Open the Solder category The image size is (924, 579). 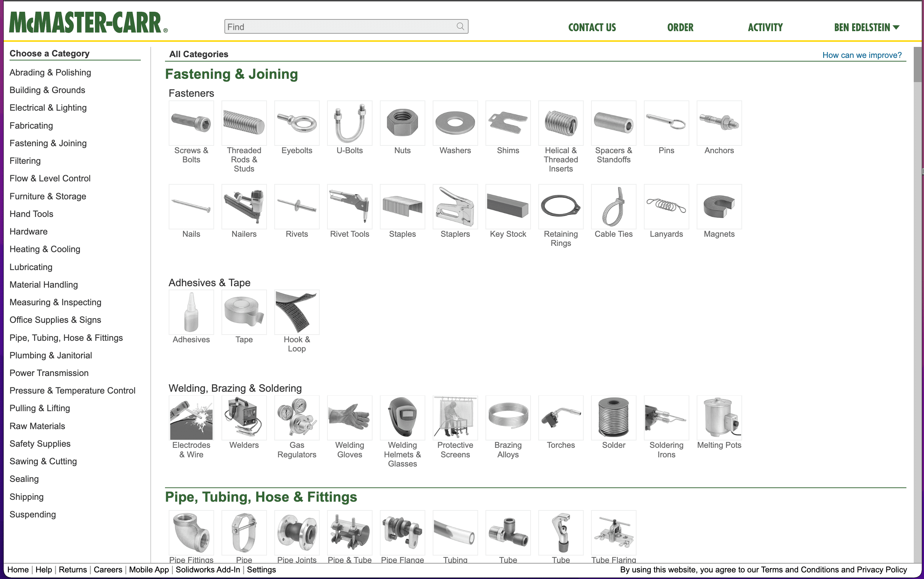(x=613, y=417)
